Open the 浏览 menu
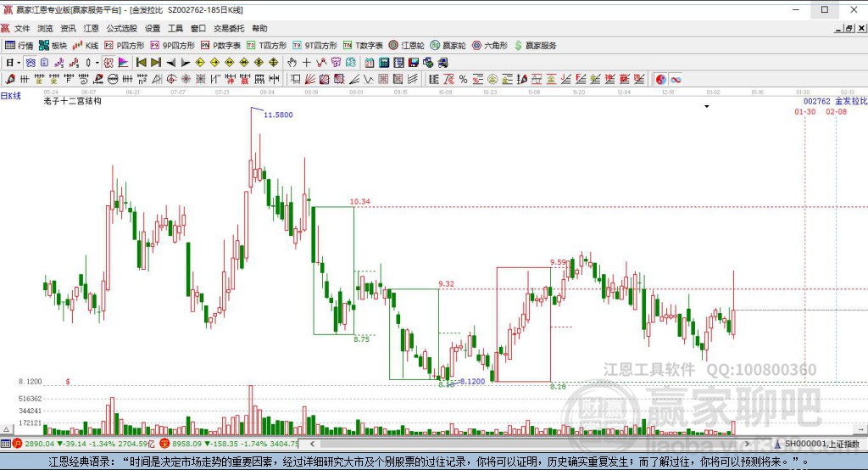 (46, 28)
